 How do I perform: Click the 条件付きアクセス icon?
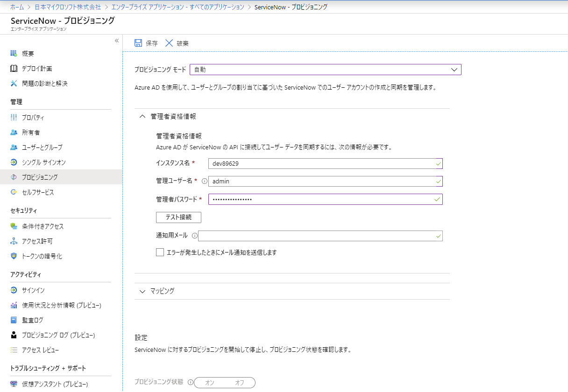tap(14, 226)
